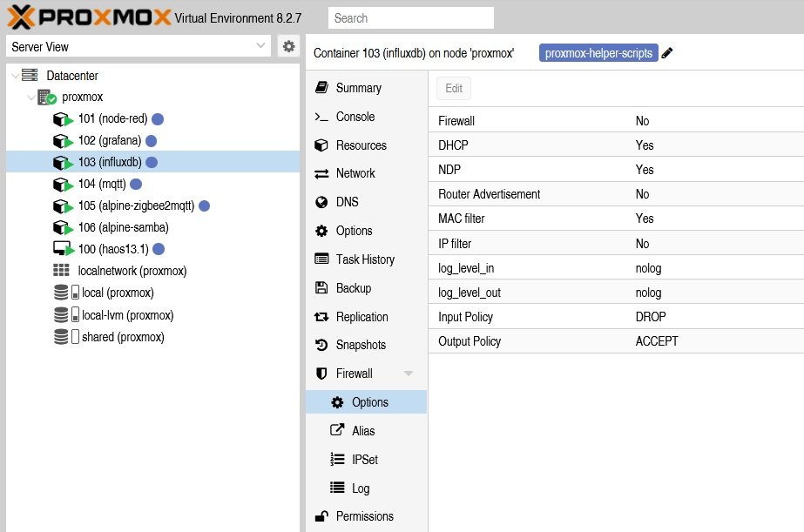Select the localnetwork (proxmox) grid icon

61,272
